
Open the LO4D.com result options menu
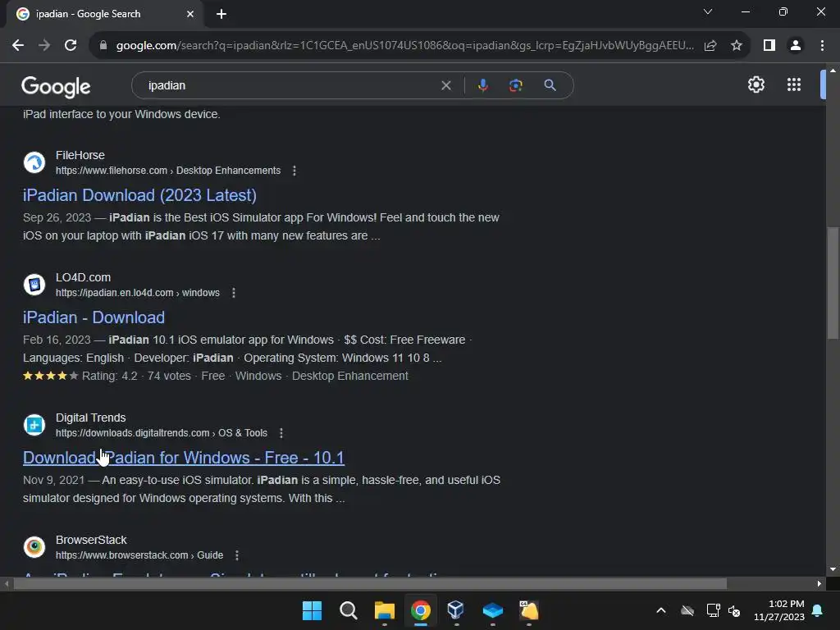(234, 293)
